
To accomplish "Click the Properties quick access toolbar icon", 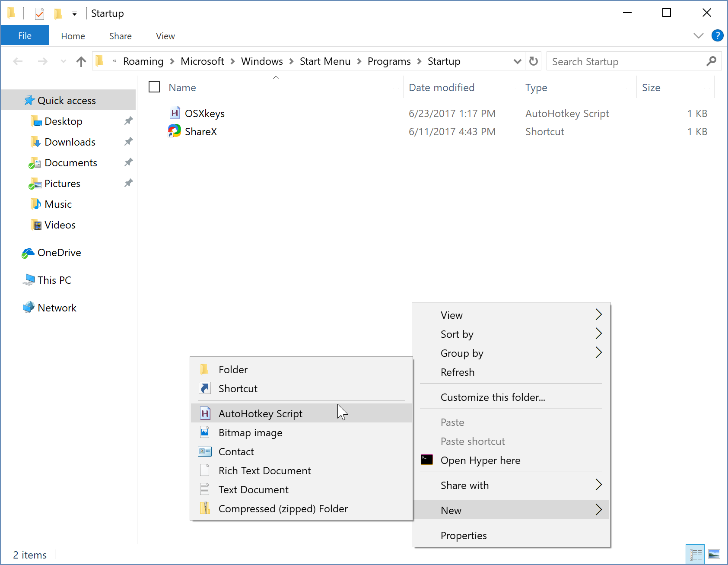I will 39,13.
